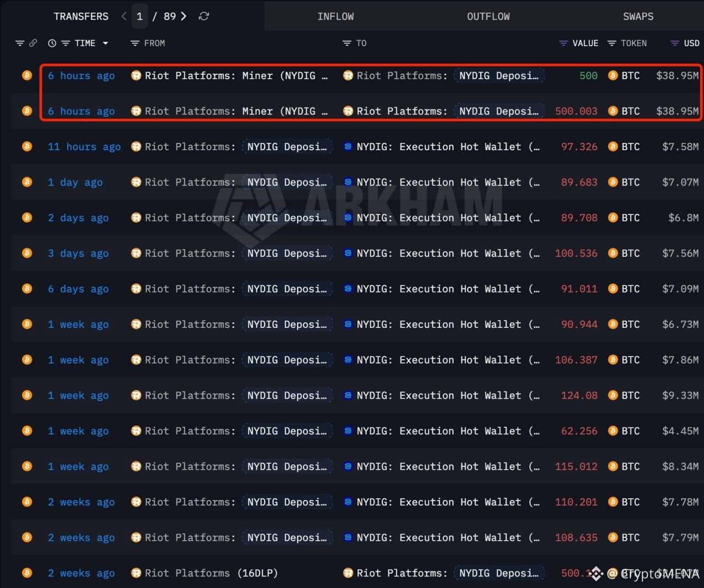Click the value 62.256

579,431
